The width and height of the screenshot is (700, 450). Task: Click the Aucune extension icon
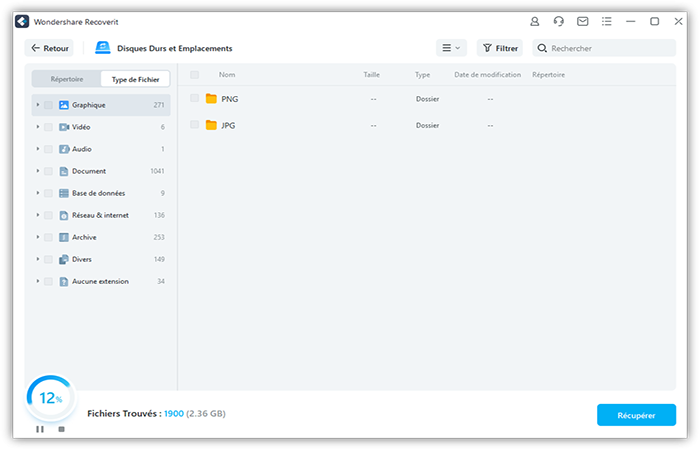click(x=64, y=281)
